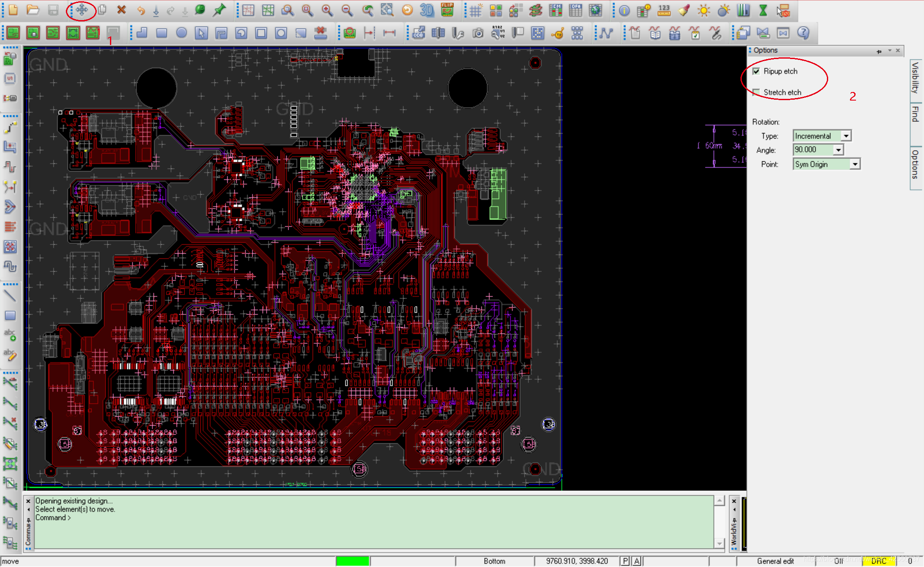924x567 pixels.
Task: Expand the rotation Type dropdown
Action: (846, 136)
